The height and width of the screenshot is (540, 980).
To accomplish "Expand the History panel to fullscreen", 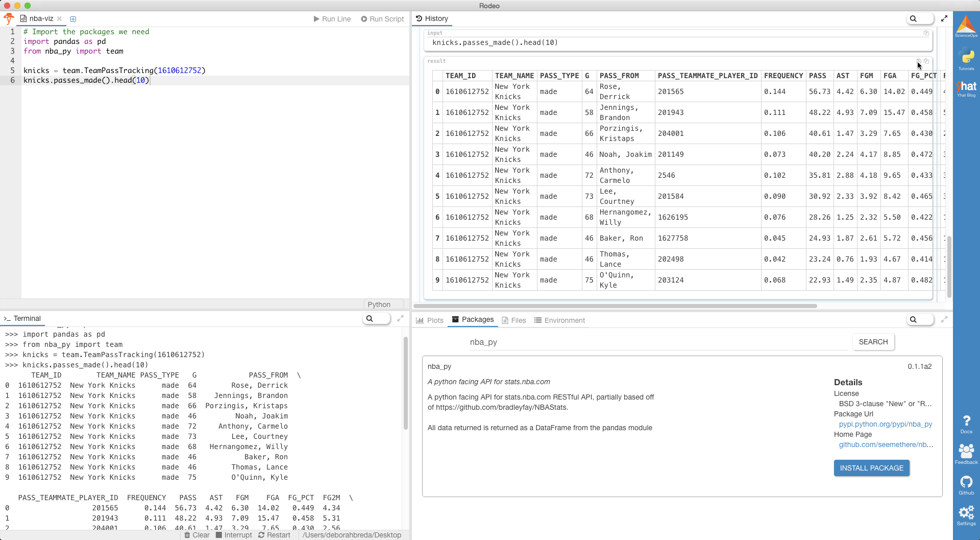I will 944,18.
